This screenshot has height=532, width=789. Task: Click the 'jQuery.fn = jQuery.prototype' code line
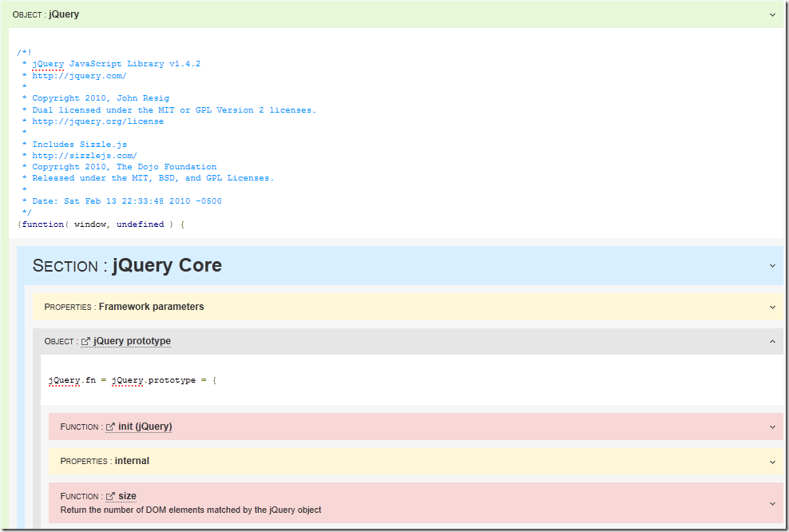tap(132, 380)
